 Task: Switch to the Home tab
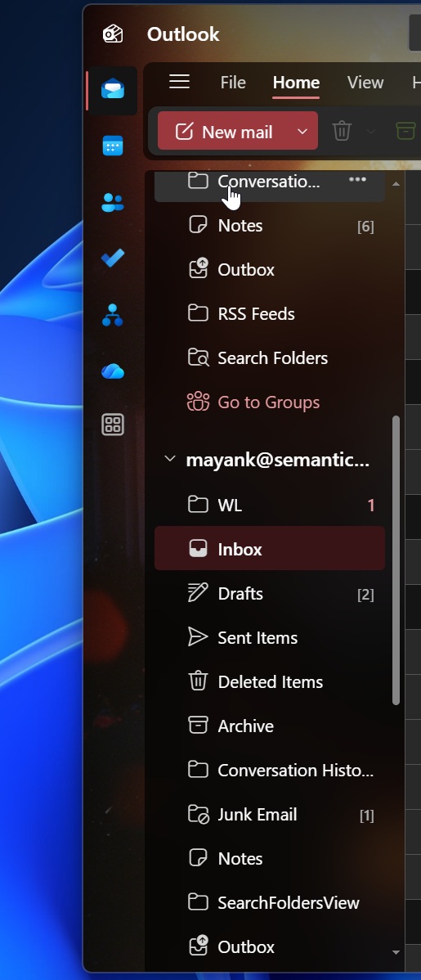296,83
